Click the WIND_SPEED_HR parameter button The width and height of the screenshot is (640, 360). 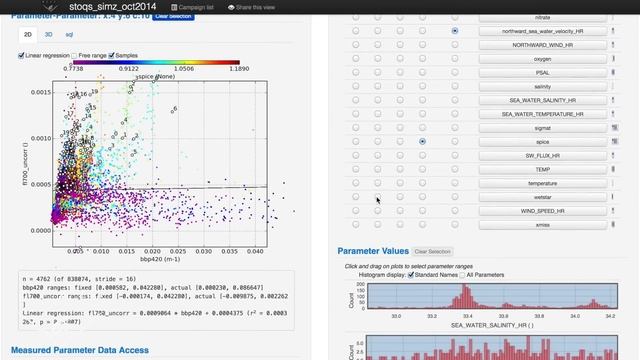click(x=542, y=211)
